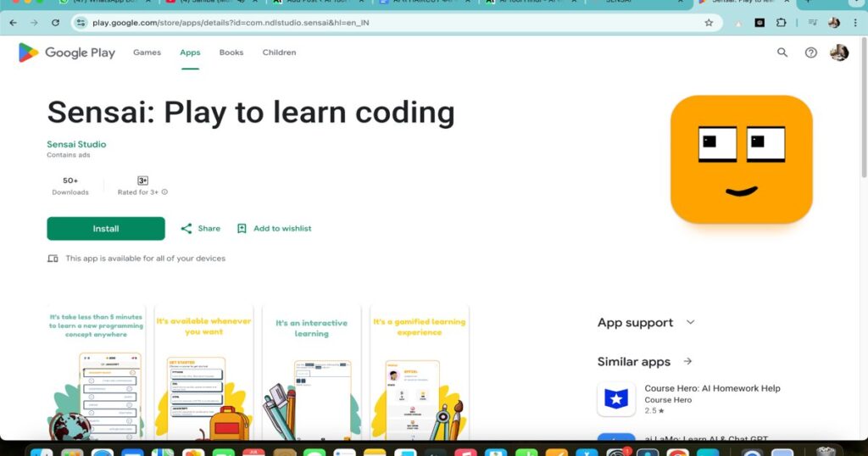
Task: Click the address bar URL
Action: coord(231,23)
